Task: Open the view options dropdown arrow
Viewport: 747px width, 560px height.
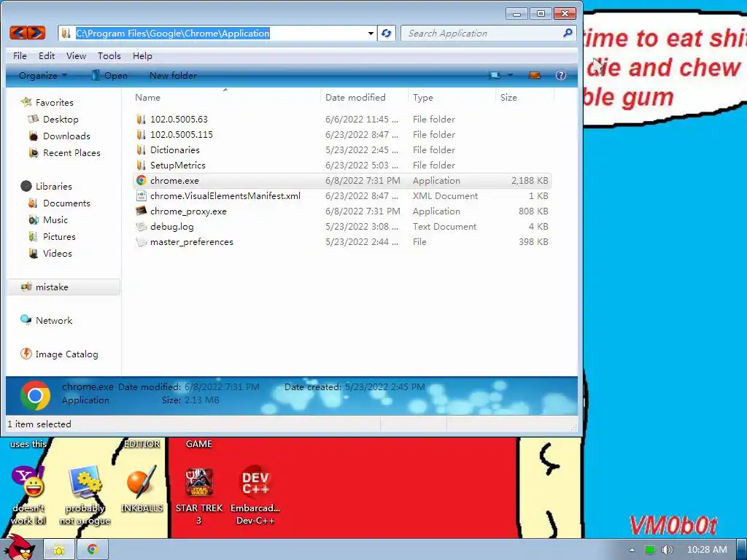Action: pyautogui.click(x=510, y=75)
